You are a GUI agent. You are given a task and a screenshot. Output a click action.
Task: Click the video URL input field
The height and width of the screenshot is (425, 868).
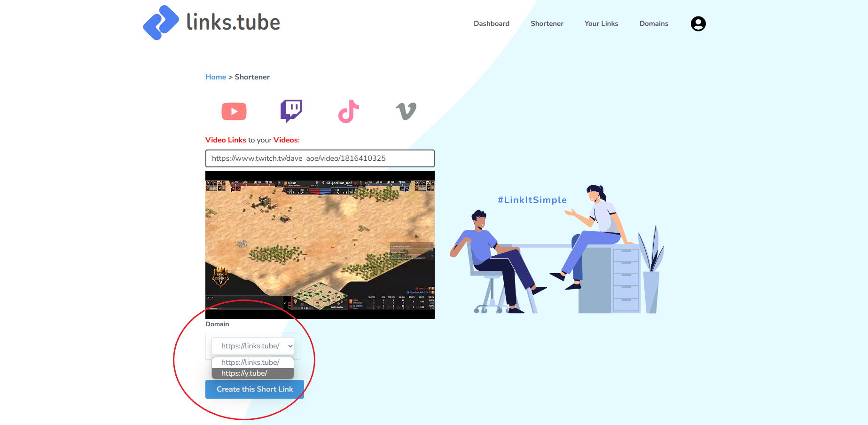tap(320, 158)
